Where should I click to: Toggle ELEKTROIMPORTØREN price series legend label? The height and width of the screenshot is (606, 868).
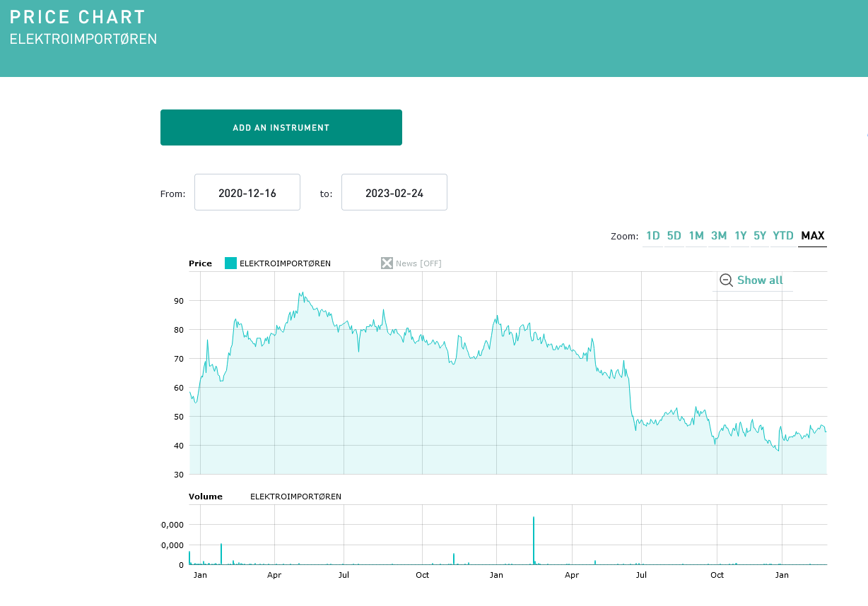click(285, 263)
